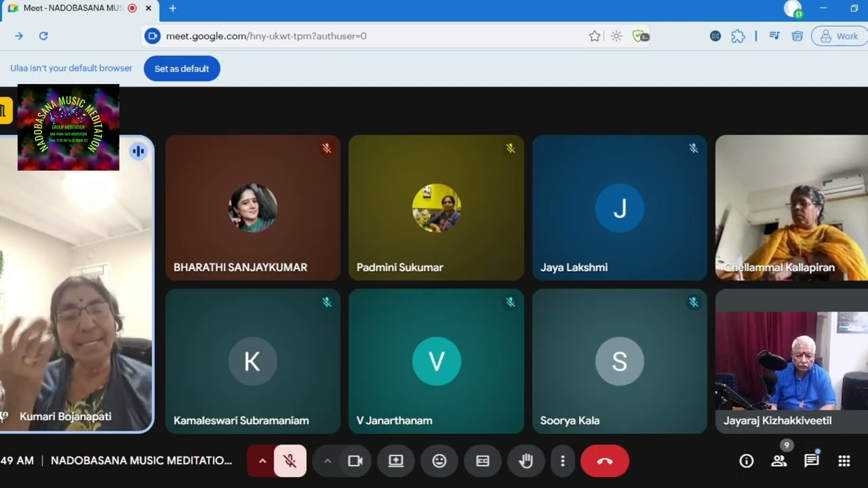
Task: Select Jayaraj Kizhakkiveetil video tile
Action: point(791,361)
